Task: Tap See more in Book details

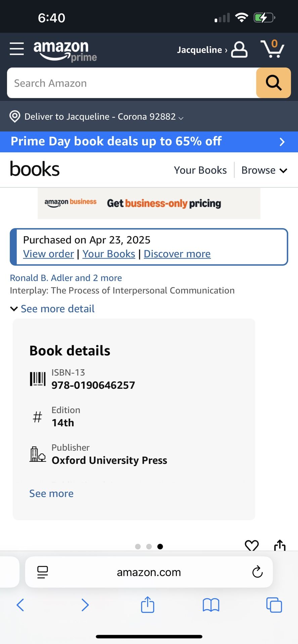Action: tap(51, 493)
